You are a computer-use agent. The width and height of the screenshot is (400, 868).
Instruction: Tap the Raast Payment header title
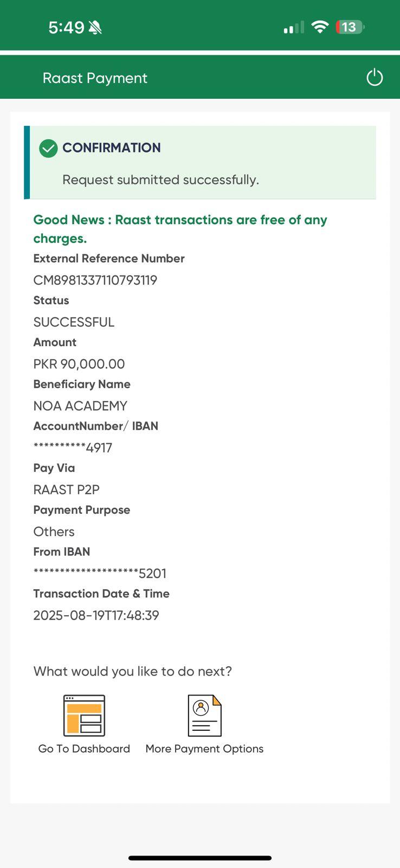[95, 78]
